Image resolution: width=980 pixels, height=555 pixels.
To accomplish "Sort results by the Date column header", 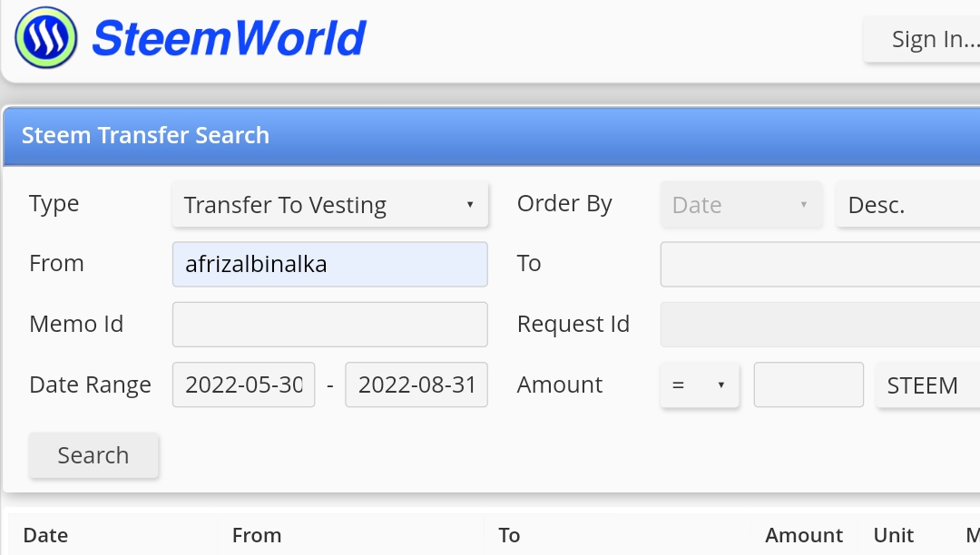I will coord(45,535).
